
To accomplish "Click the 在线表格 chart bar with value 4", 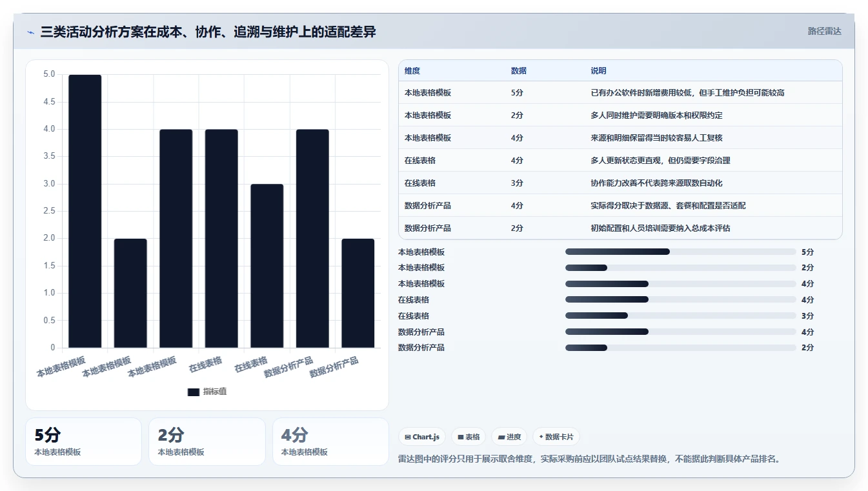I will pos(221,239).
